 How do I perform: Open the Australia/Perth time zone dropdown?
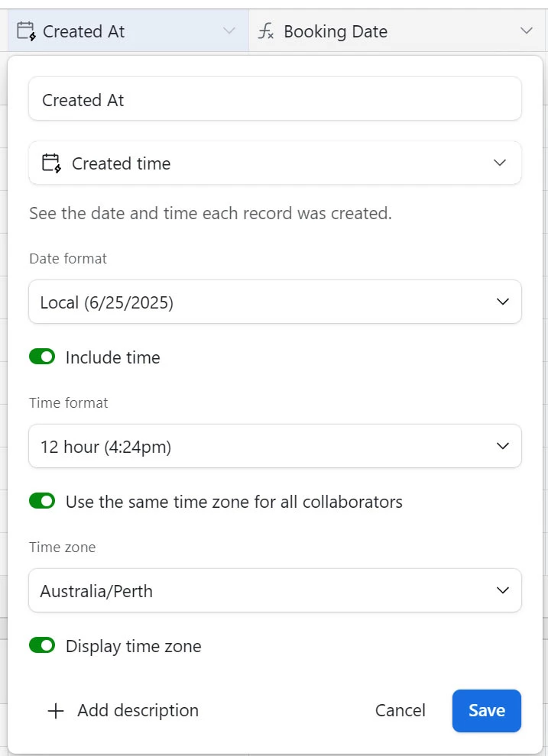[275, 590]
